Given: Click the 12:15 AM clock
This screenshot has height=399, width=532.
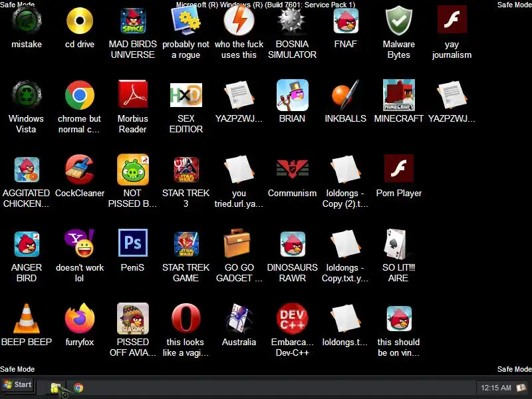Looking at the screenshot, I should (495, 388).
